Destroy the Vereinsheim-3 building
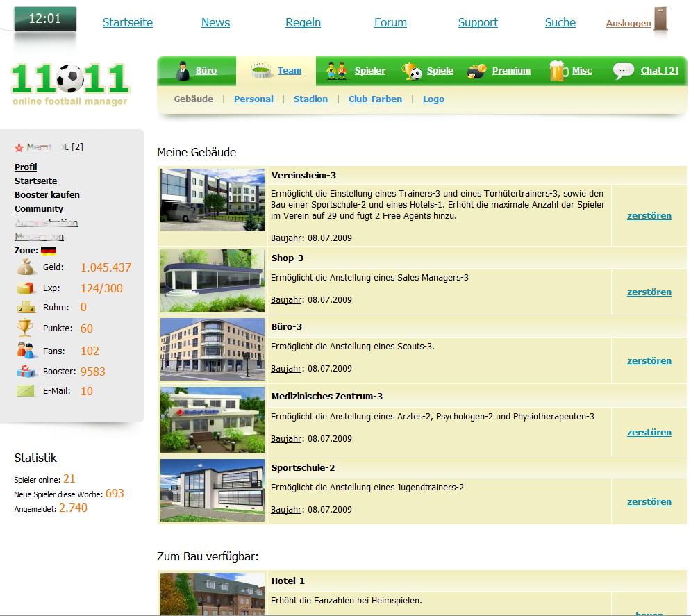Image resolution: width=691 pixels, height=616 pixels. click(x=649, y=216)
